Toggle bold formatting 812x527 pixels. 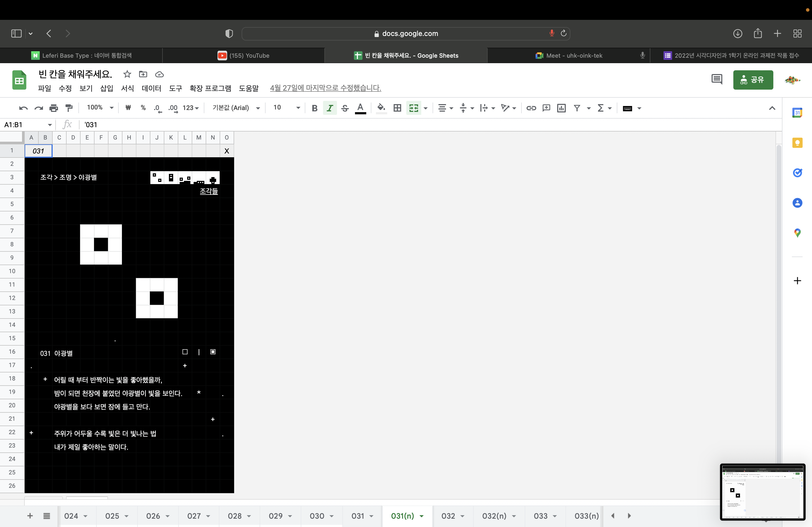314,108
